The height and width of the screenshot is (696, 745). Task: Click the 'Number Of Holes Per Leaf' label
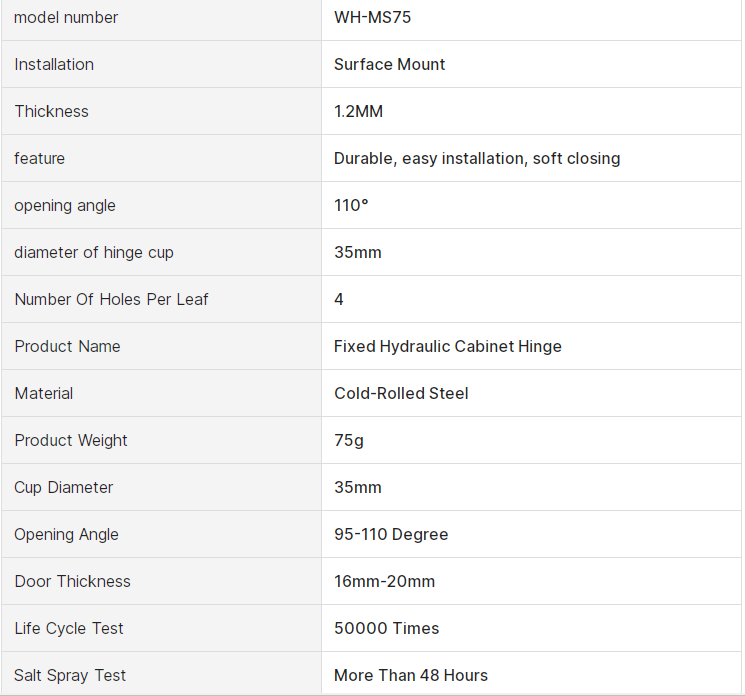(111, 299)
